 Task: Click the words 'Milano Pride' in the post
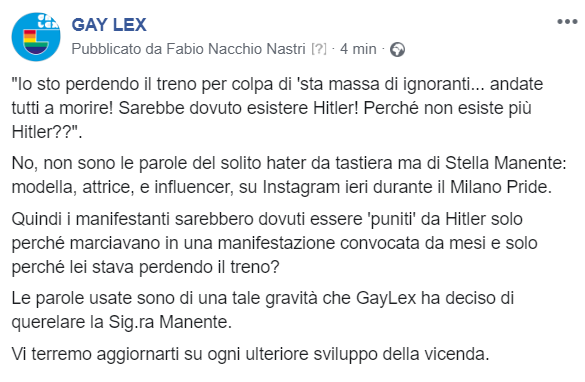[x=500, y=187]
